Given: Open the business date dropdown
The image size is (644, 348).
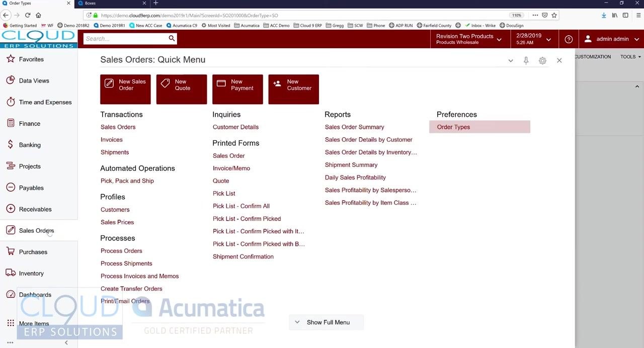Looking at the screenshot, I should (x=533, y=39).
